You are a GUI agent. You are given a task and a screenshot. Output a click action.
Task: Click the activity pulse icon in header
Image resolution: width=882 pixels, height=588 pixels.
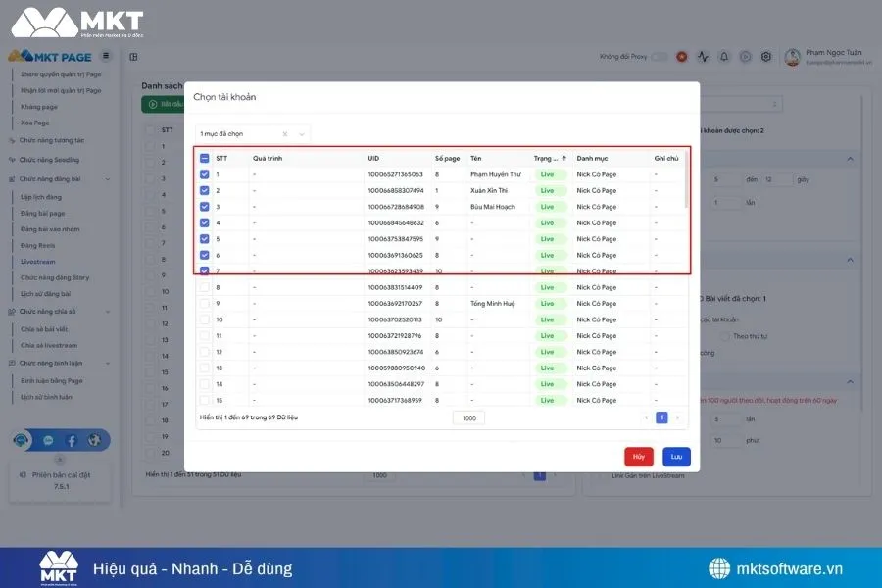(703, 57)
